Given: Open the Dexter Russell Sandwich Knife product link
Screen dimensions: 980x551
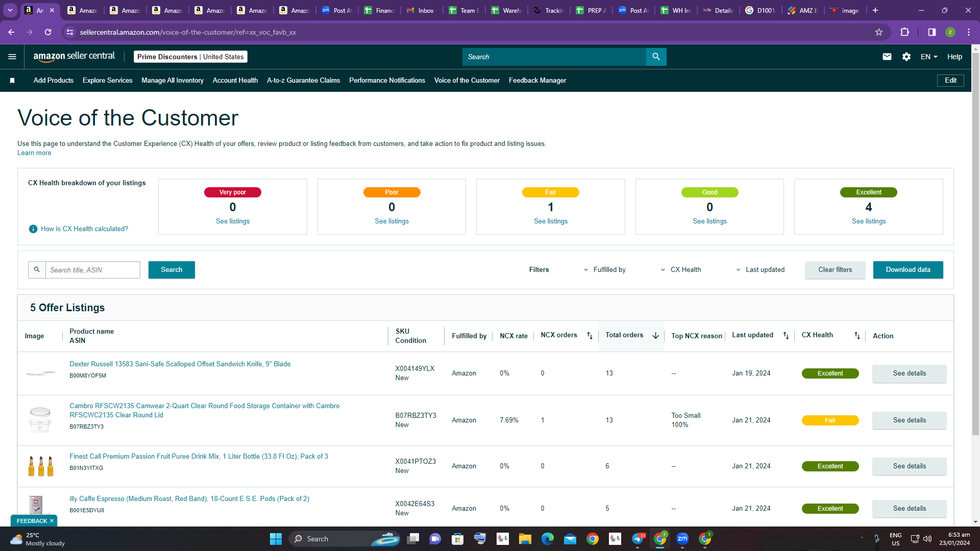Looking at the screenshot, I should coord(180,364).
